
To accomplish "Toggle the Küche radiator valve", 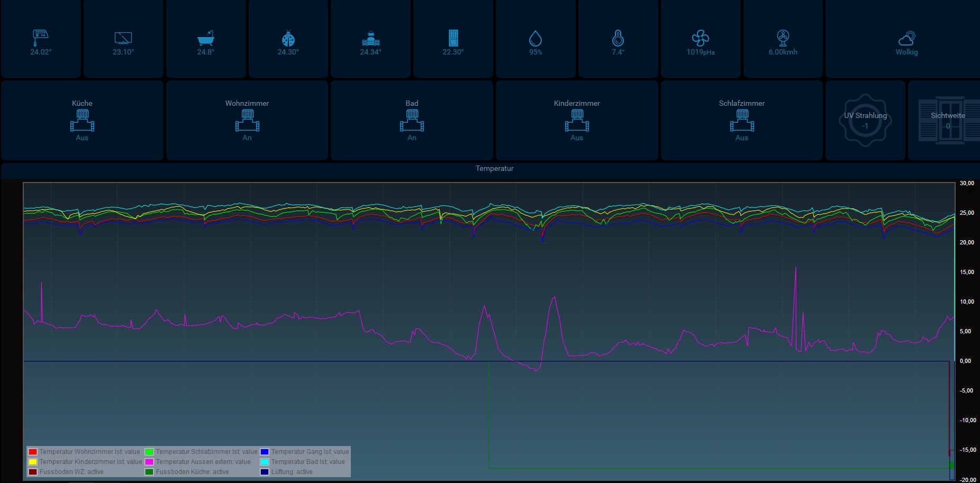I will point(82,121).
